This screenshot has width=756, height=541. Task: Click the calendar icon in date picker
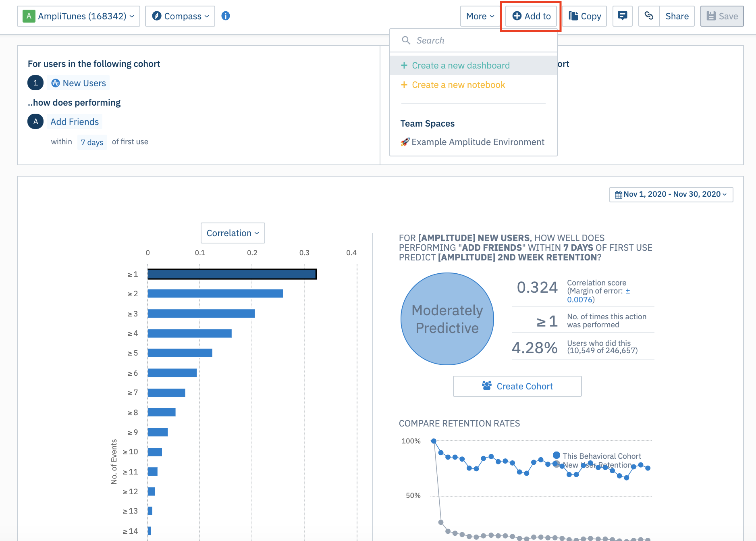[x=619, y=195]
